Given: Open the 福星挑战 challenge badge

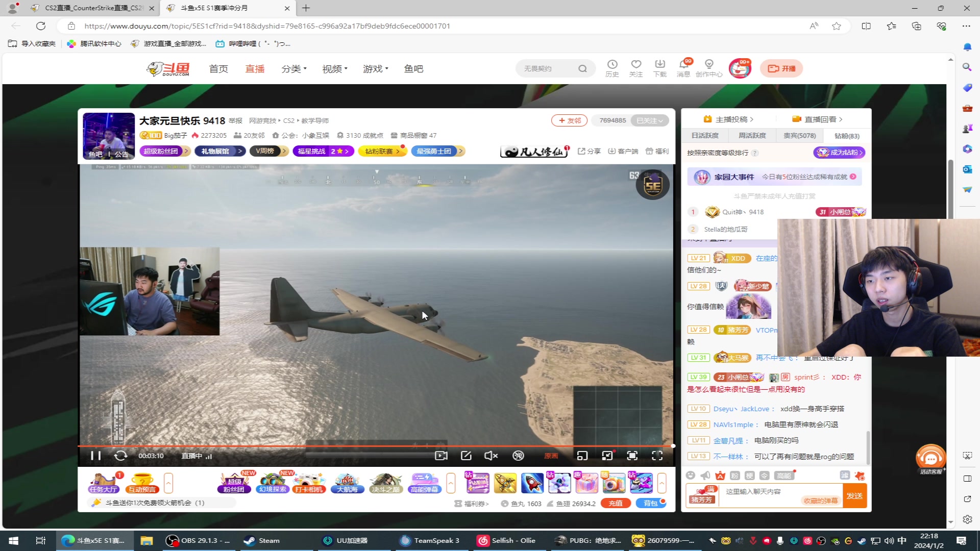Looking at the screenshot, I should point(323,151).
